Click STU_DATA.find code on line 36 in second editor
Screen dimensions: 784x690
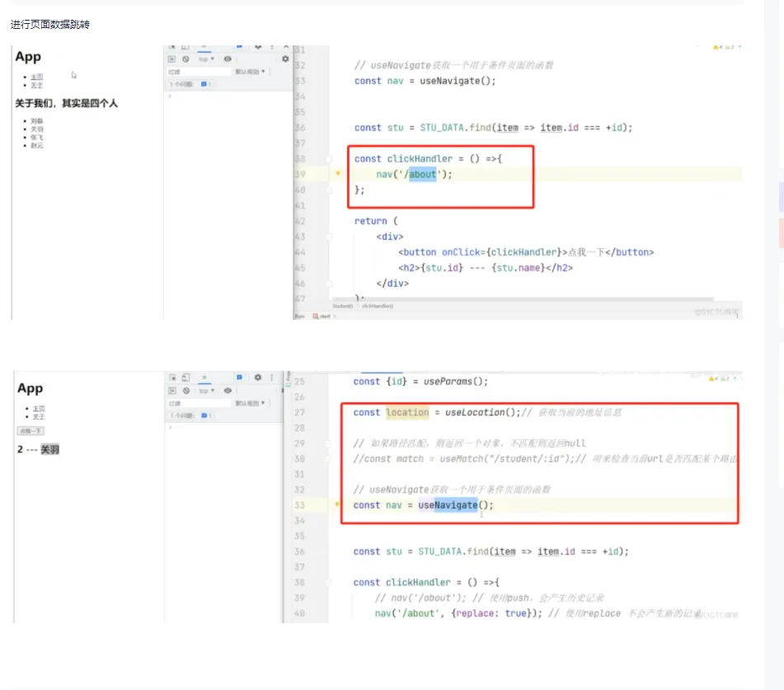coord(523,552)
